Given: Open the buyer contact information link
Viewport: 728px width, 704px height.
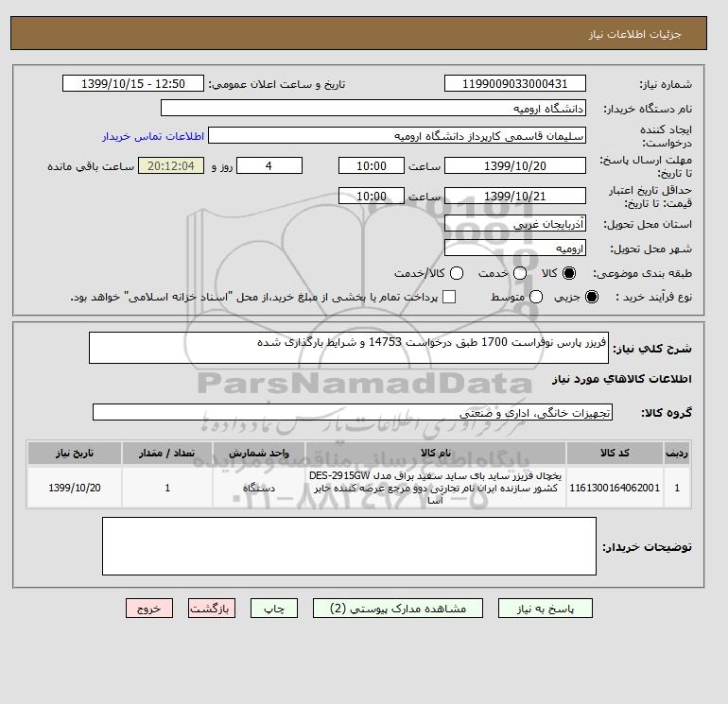Looking at the screenshot, I should [x=153, y=136].
